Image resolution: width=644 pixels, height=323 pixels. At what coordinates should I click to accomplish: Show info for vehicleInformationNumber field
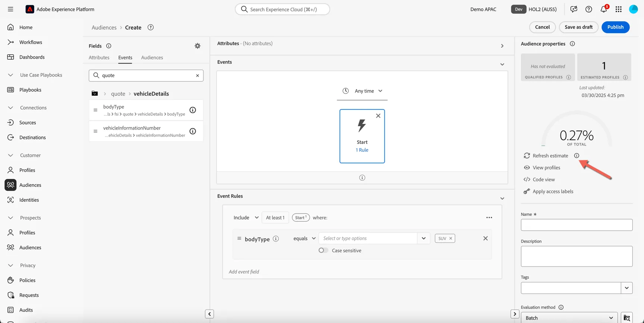[193, 131]
